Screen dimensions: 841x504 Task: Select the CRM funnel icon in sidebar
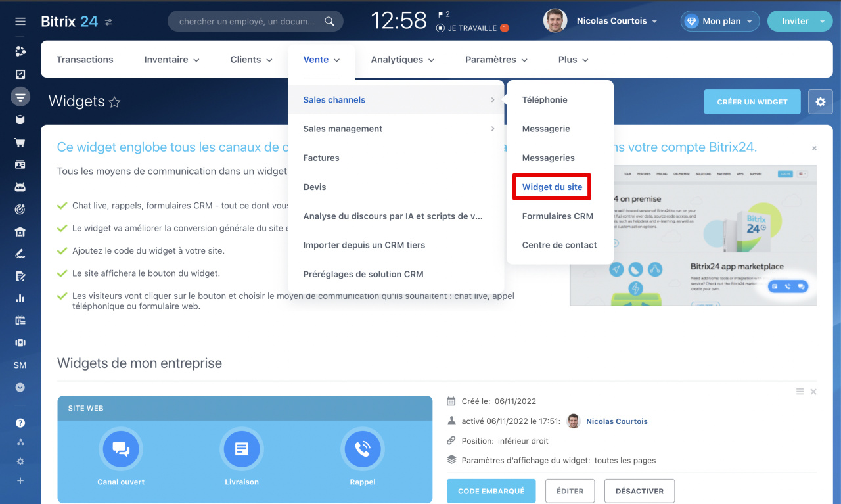pos(20,97)
